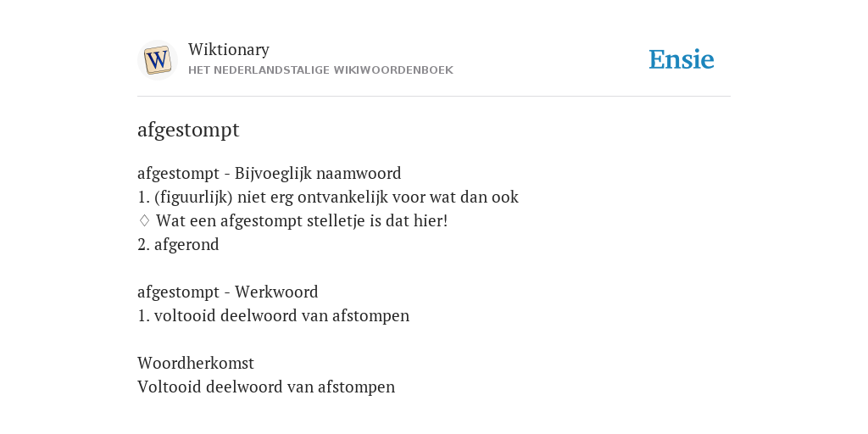
Task: Click the Woordherkomst section label
Action: (x=196, y=363)
